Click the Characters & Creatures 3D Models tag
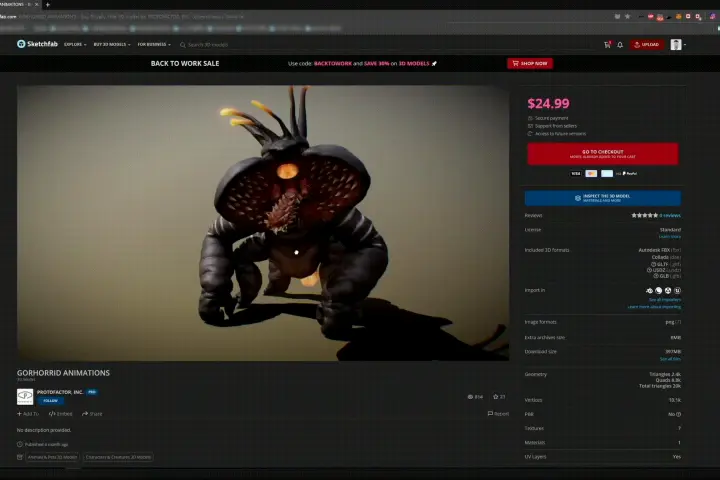This screenshot has height=480, width=720. tap(118, 457)
